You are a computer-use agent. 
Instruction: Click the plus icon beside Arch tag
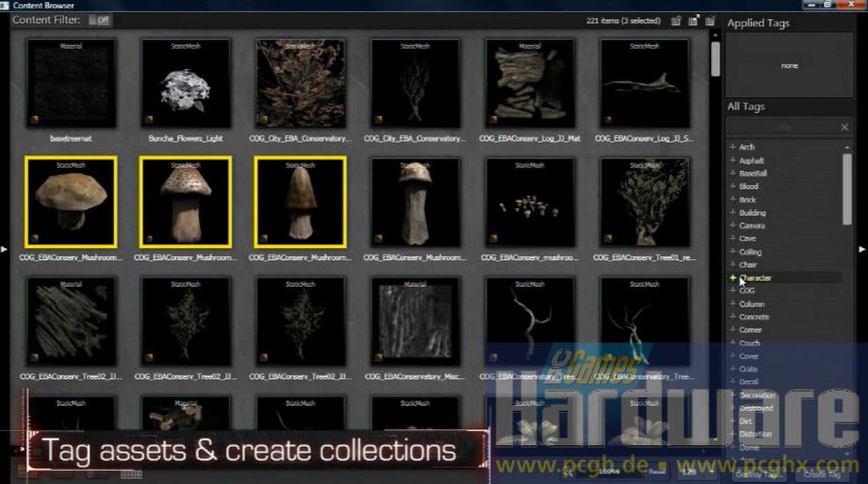pos(732,147)
